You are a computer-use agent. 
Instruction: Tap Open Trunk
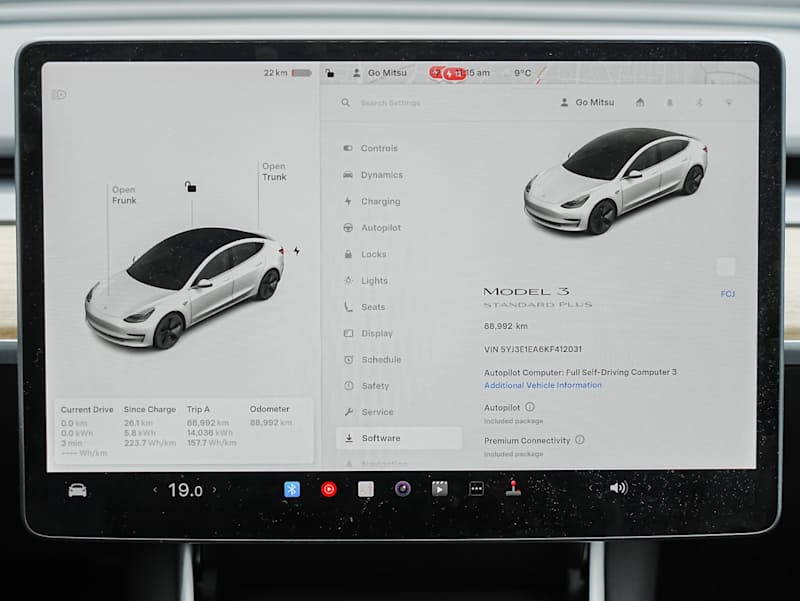point(274,171)
